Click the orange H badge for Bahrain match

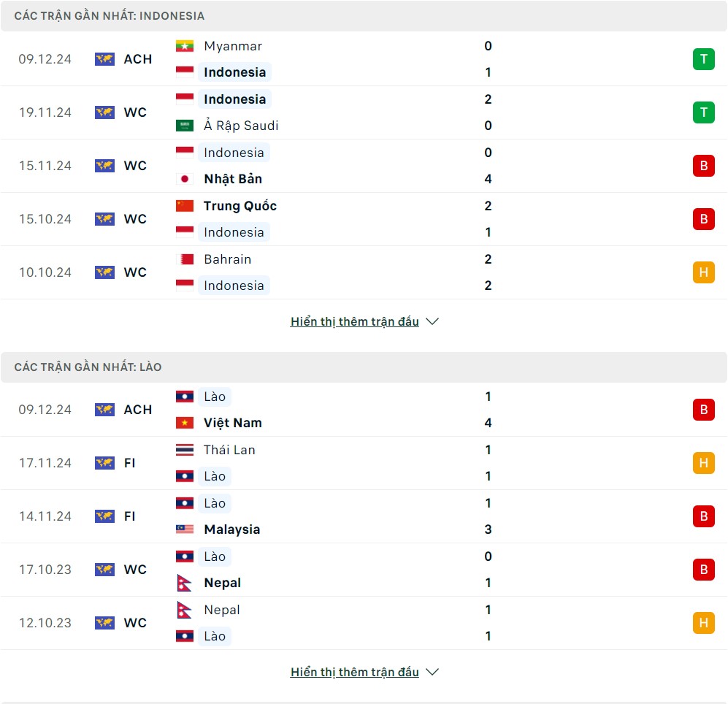(703, 272)
